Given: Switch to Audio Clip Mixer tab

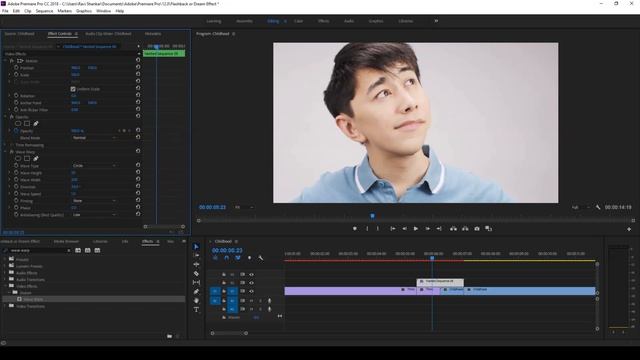Looking at the screenshot, I should pos(108,34).
